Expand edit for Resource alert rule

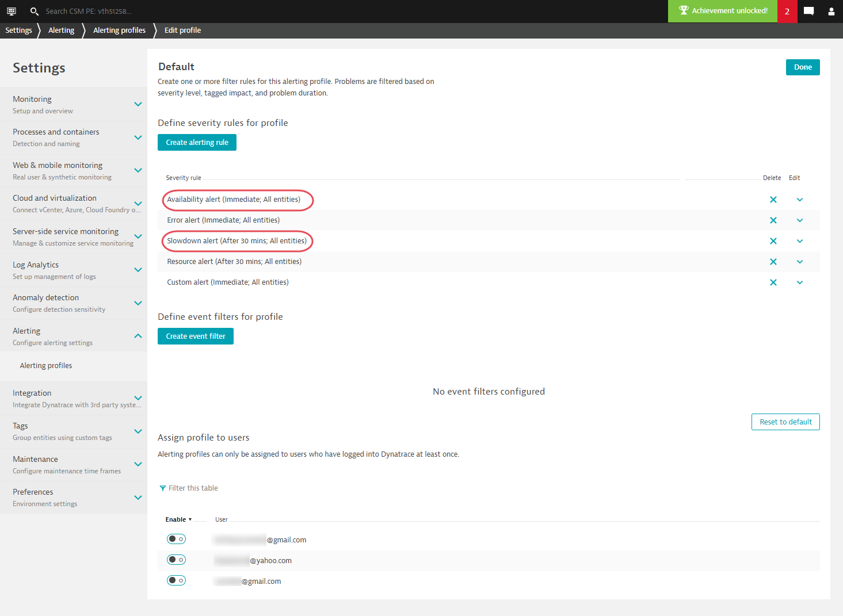(x=800, y=262)
